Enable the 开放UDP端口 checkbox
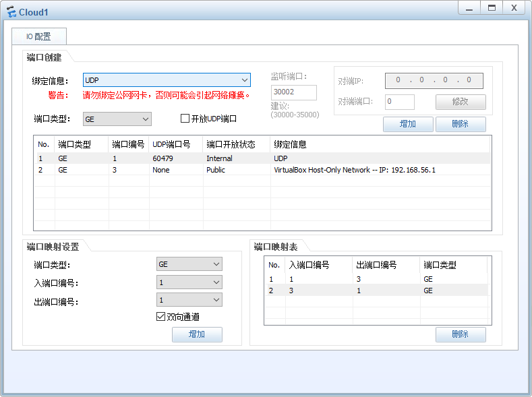 (x=185, y=119)
